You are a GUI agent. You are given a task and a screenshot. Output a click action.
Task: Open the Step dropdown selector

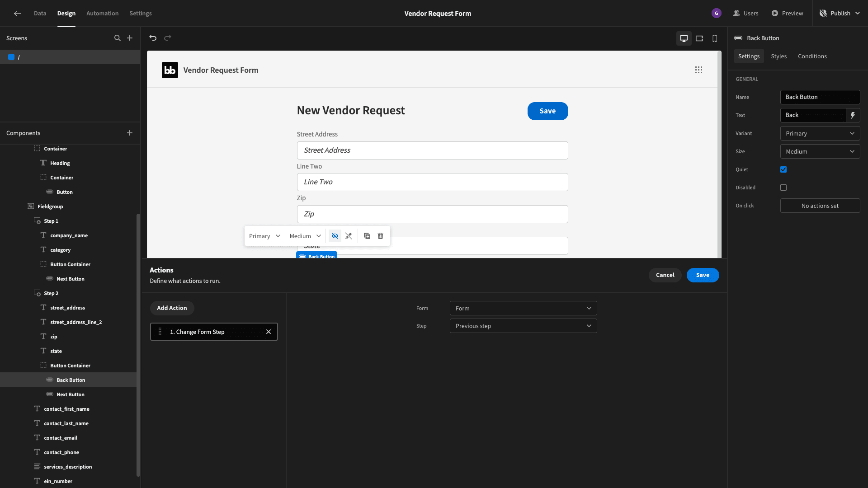click(x=523, y=326)
